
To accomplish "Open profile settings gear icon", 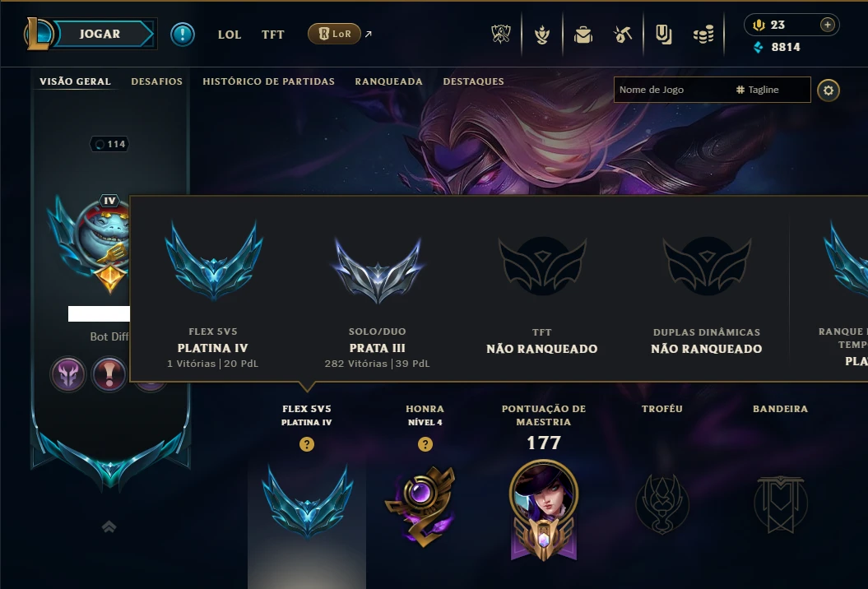I will pyautogui.click(x=829, y=90).
